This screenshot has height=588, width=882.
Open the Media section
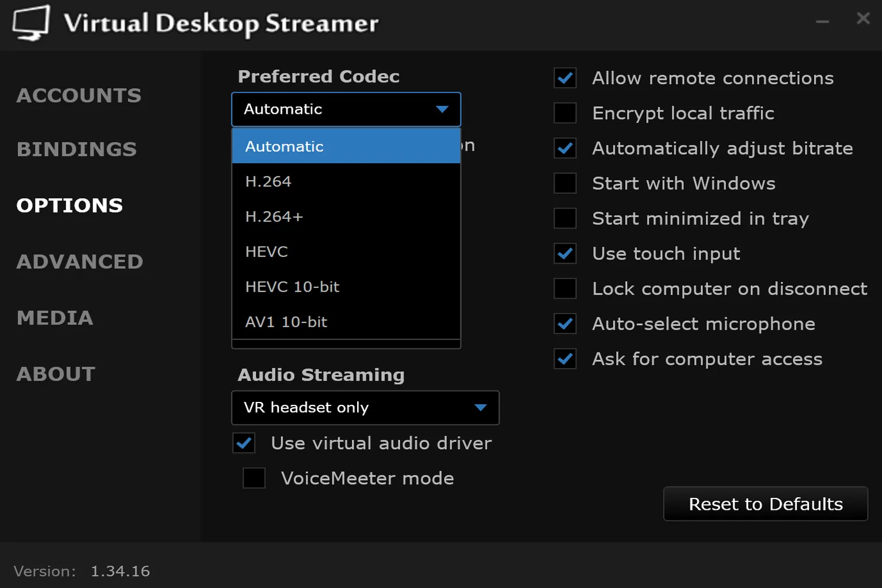click(55, 318)
